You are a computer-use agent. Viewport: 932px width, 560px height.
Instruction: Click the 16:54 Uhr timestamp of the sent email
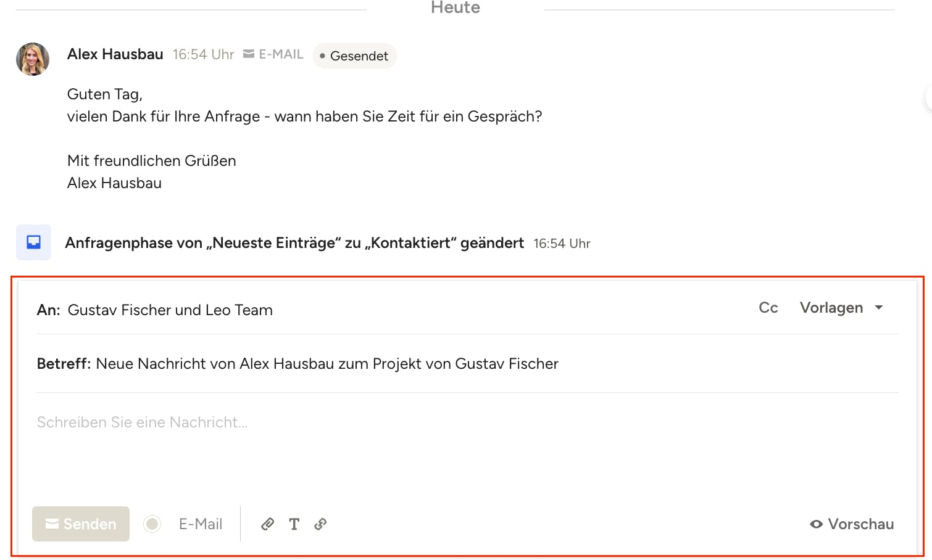coord(203,54)
